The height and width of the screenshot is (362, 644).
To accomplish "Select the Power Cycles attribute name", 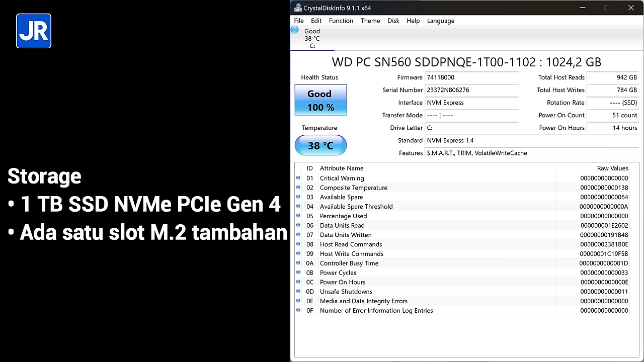I will pos(338,273).
